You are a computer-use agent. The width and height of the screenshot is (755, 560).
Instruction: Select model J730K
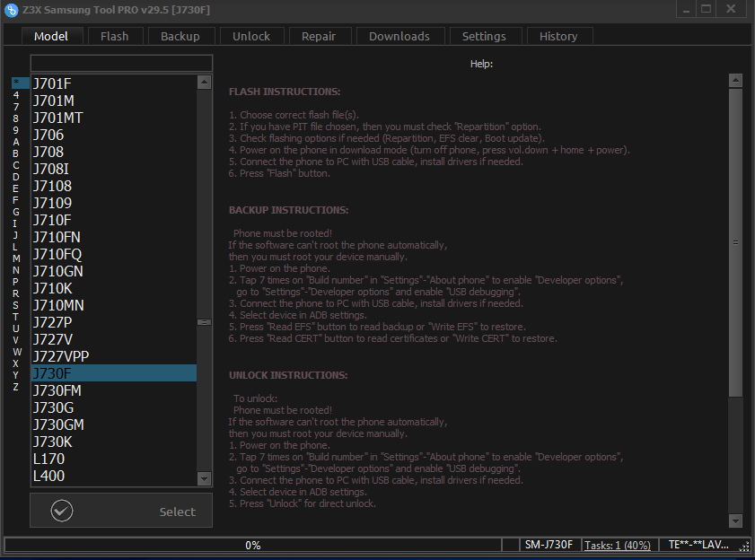click(x=114, y=442)
